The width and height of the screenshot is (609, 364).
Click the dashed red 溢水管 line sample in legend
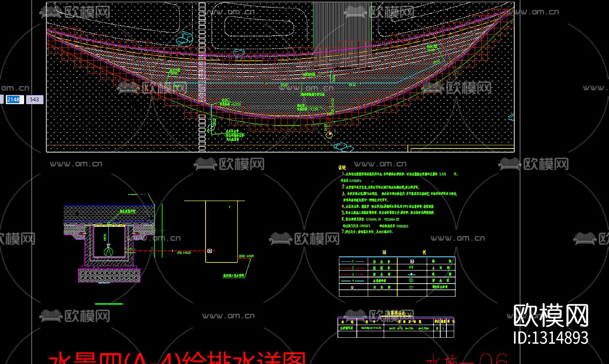pos(352,268)
